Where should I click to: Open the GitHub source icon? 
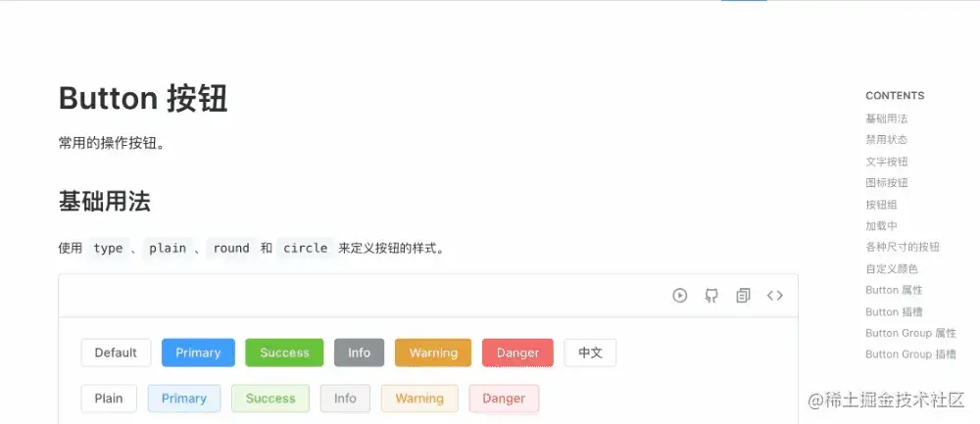[711, 296]
